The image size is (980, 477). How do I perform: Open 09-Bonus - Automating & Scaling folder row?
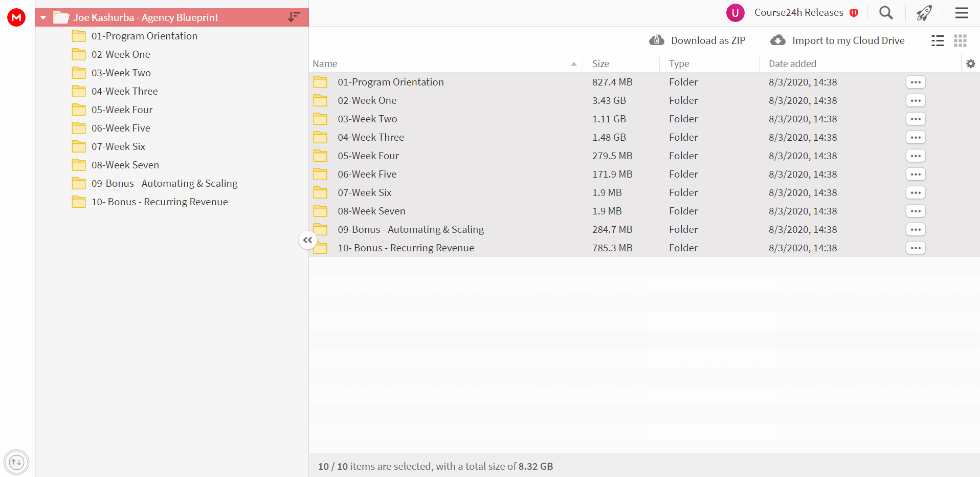(644, 229)
